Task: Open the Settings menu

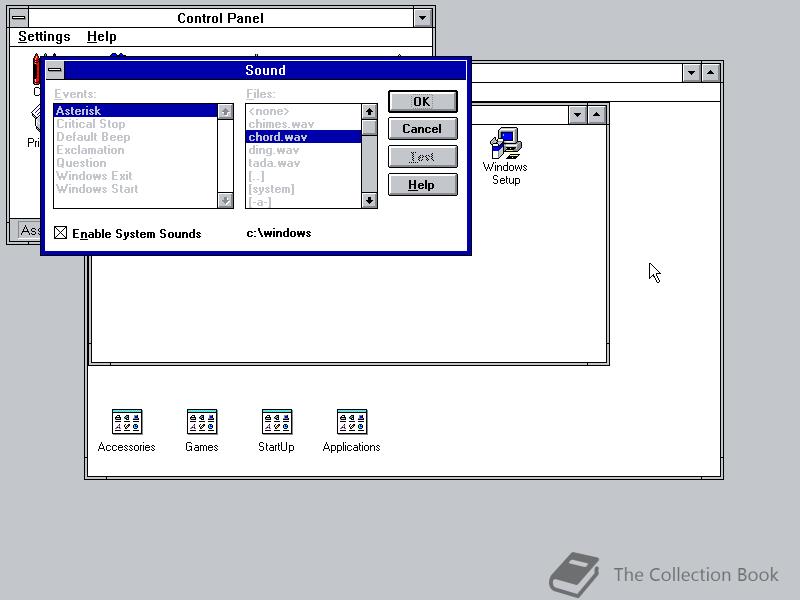Action: [x=44, y=36]
